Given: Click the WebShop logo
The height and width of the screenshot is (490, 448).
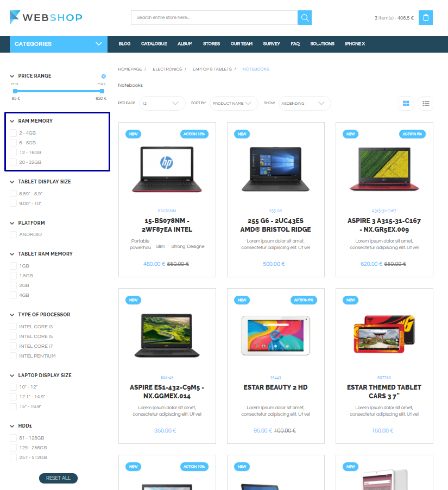Looking at the screenshot, I should 46,17.
